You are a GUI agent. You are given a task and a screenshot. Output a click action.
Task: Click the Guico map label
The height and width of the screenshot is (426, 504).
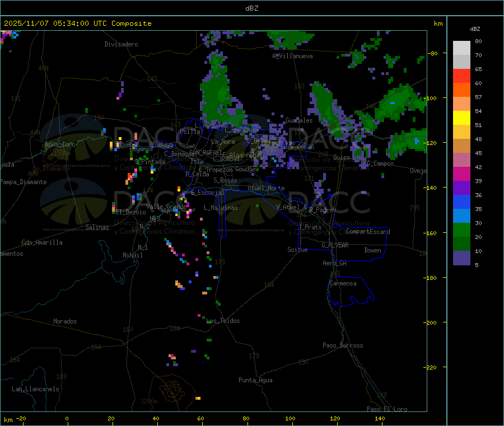tap(342, 157)
